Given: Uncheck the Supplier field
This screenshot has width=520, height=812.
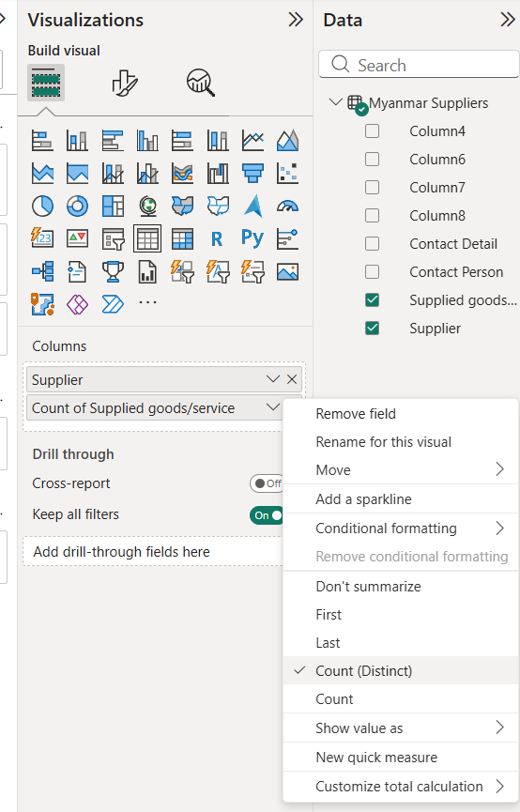Looking at the screenshot, I should [x=372, y=328].
